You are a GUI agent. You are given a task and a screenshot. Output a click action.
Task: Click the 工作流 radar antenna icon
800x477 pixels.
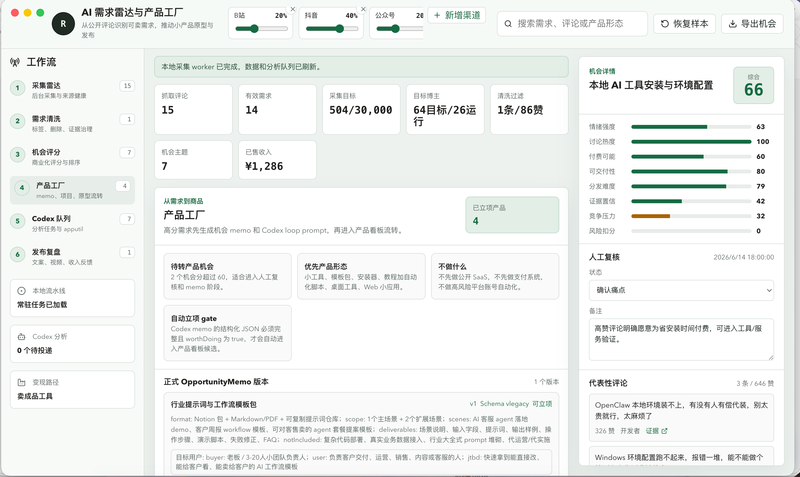point(15,62)
